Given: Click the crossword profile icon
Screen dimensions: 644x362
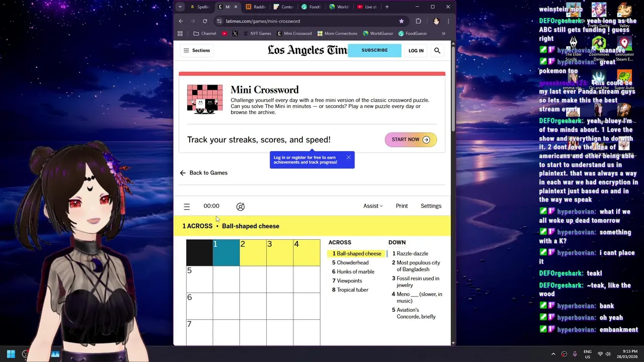Looking at the screenshot, I should tap(240, 206).
